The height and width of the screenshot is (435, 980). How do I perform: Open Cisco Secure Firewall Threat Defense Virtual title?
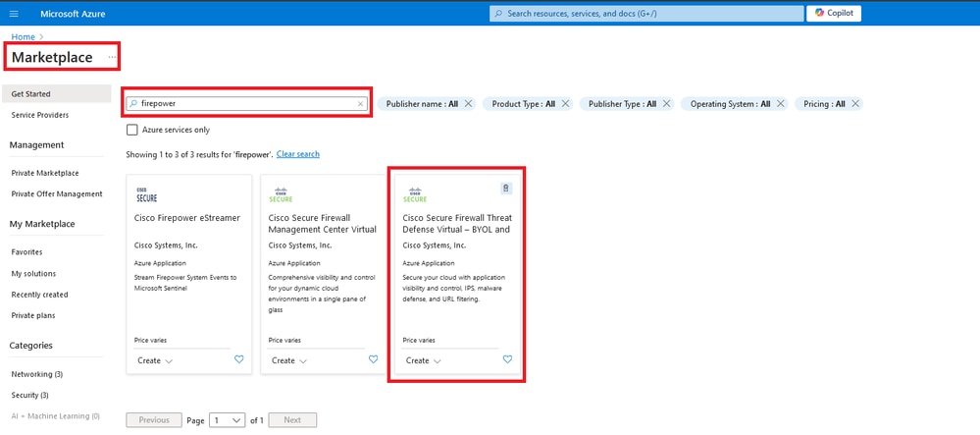click(457, 224)
